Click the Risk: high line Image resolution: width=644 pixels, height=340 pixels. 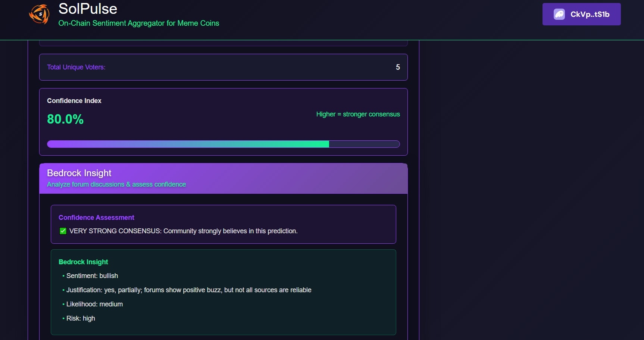(x=81, y=318)
